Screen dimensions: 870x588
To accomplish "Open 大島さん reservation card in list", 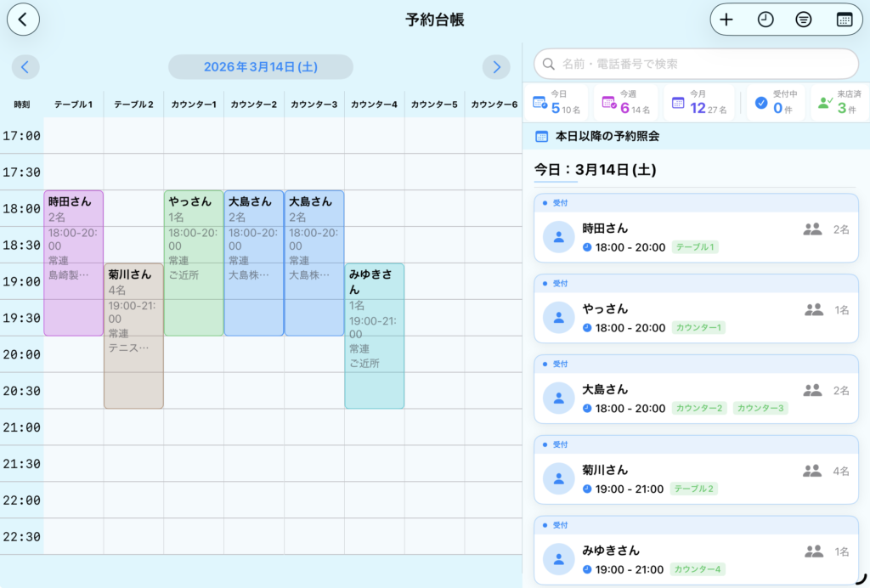I will tap(696, 398).
